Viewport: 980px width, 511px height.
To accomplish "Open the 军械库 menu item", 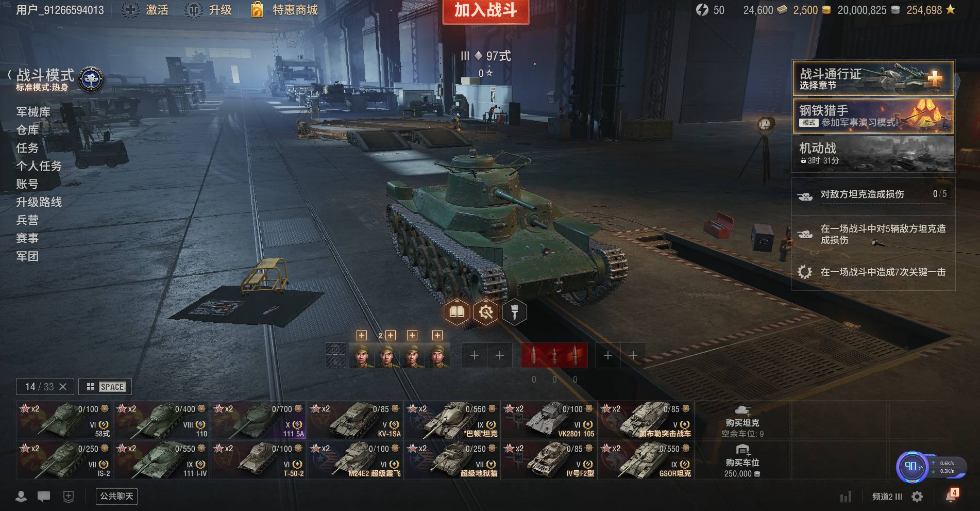I will pos(33,112).
